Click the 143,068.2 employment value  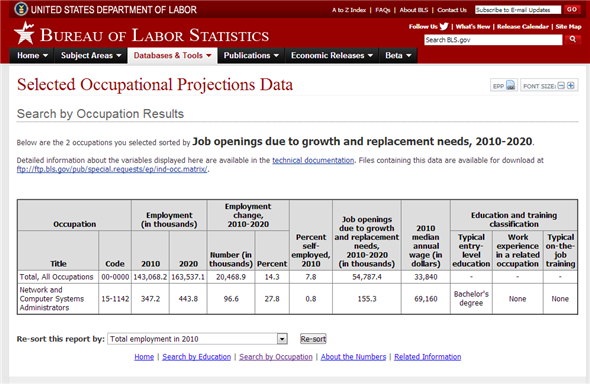tap(150, 277)
